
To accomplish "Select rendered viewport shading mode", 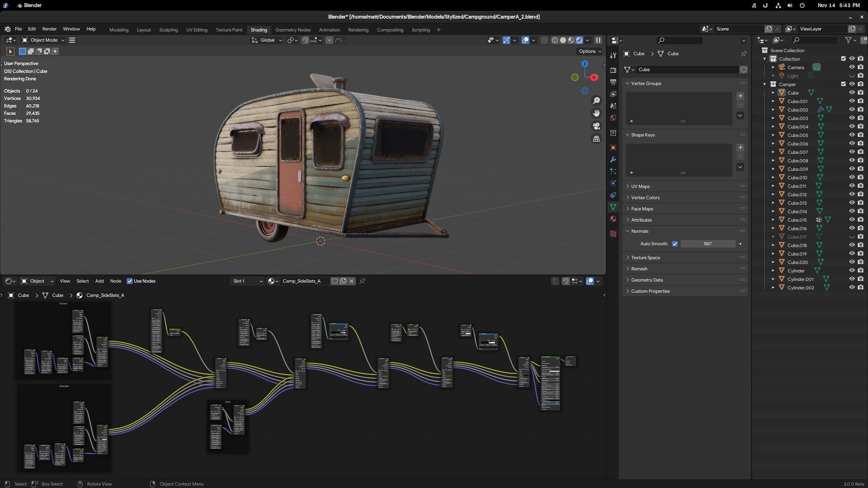I will coord(579,40).
